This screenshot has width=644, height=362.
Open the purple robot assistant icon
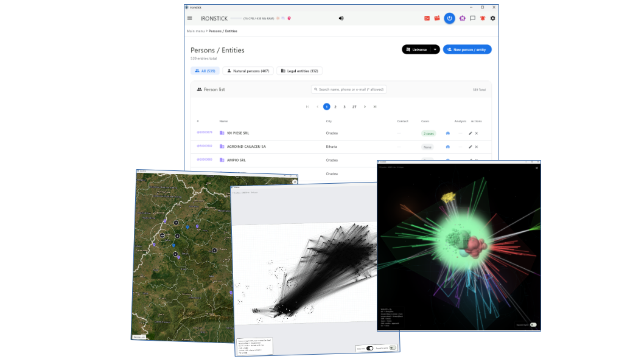[x=462, y=18]
